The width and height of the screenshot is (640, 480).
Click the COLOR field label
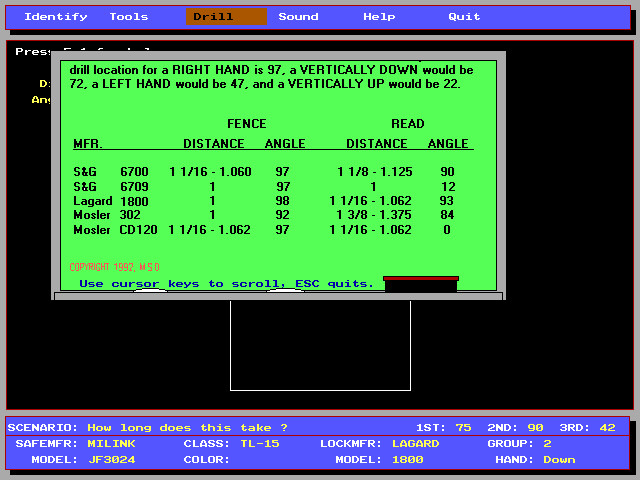coord(207,460)
